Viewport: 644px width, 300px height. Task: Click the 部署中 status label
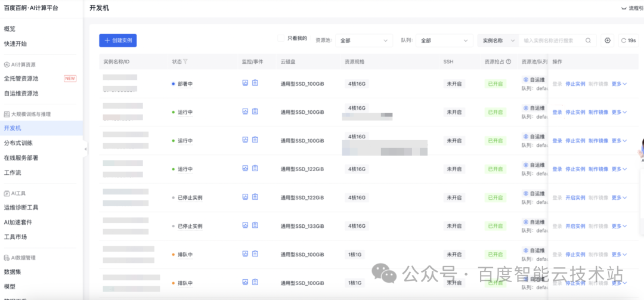(185, 83)
